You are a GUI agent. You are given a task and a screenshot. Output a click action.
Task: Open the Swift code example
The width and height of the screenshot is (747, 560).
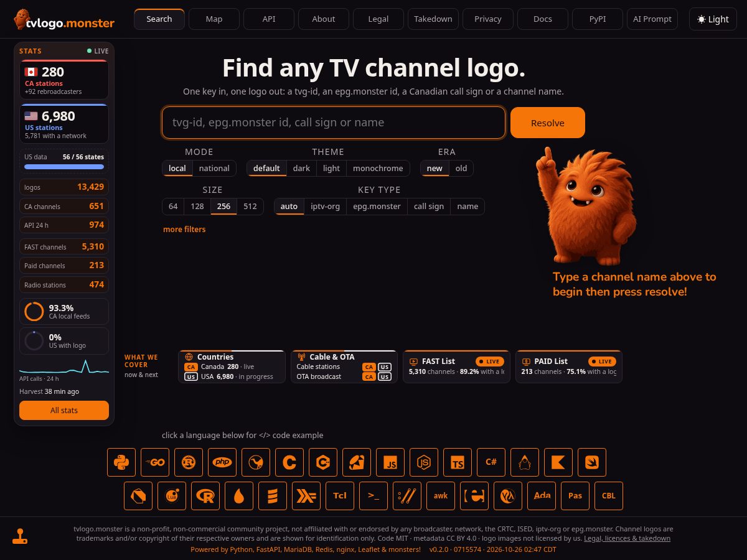592,462
